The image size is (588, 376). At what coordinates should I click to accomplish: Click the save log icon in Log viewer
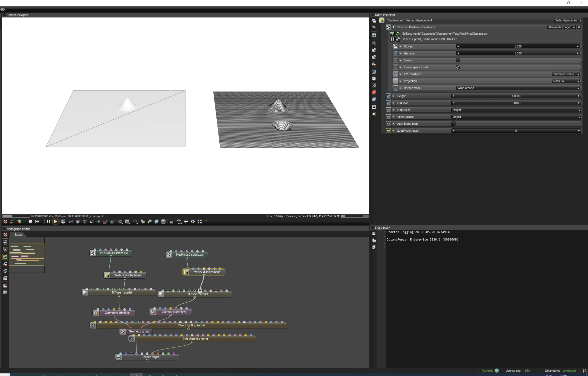374,234
